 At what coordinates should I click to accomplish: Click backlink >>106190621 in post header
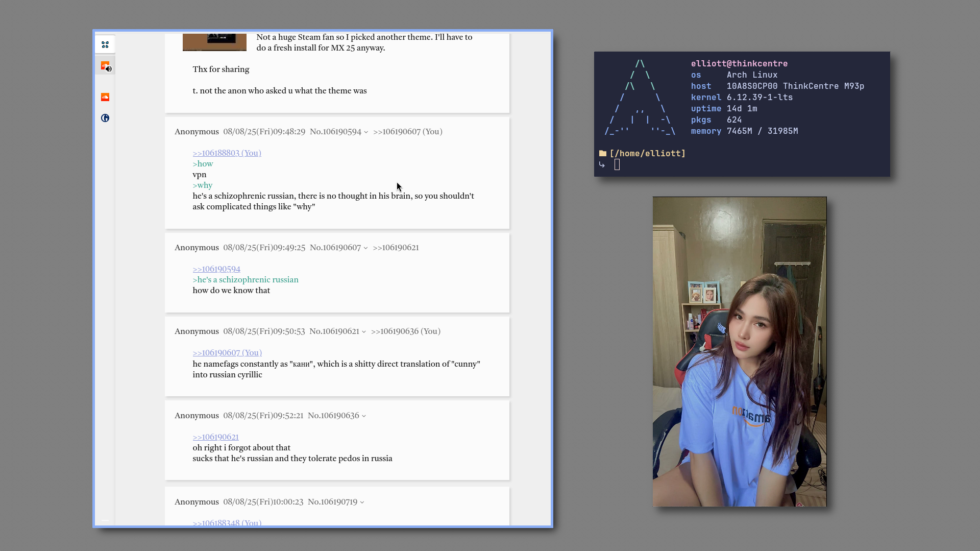tap(396, 248)
